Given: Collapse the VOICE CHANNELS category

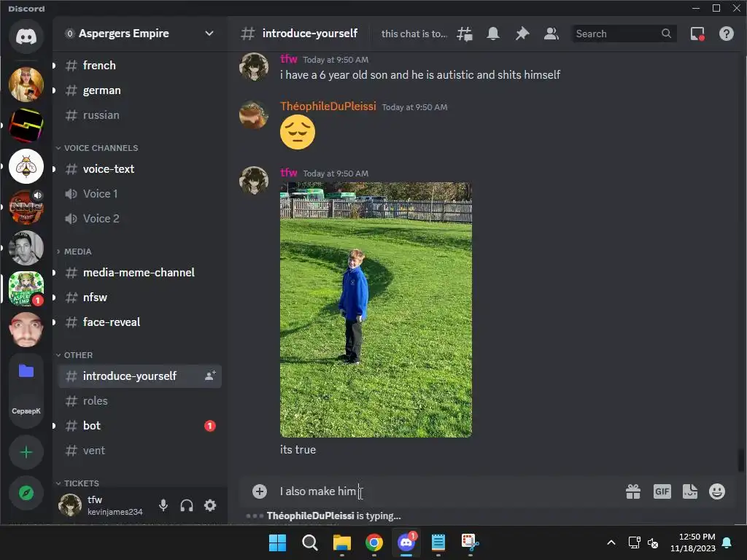Looking at the screenshot, I should coord(98,148).
